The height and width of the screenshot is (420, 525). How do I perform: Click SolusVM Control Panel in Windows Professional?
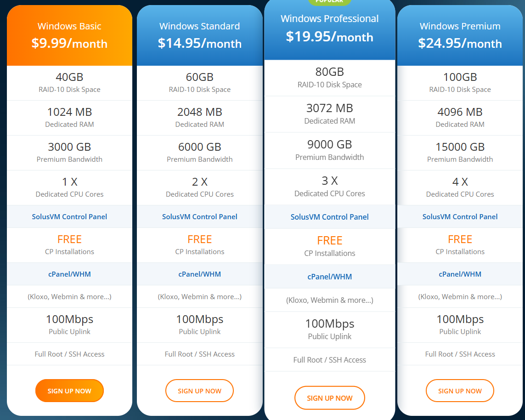click(330, 217)
